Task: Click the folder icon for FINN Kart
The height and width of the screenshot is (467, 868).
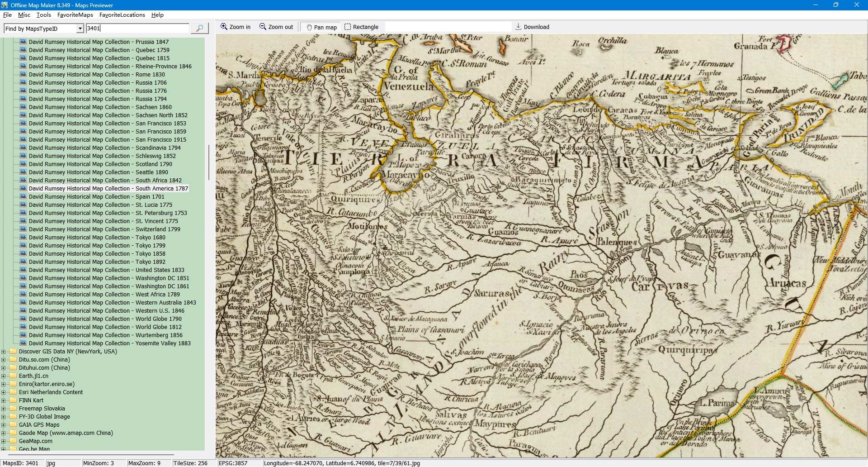Action: (x=13, y=400)
